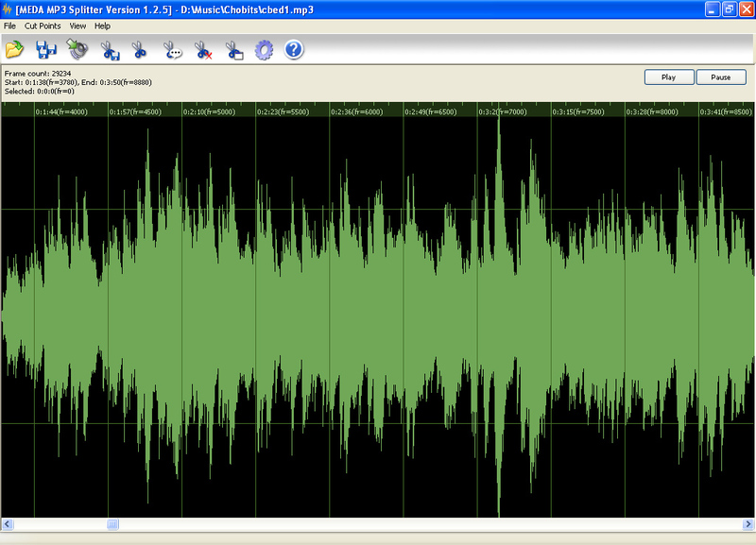Click the 'Start: 0:1:38(fr=3780)' text

pos(41,82)
